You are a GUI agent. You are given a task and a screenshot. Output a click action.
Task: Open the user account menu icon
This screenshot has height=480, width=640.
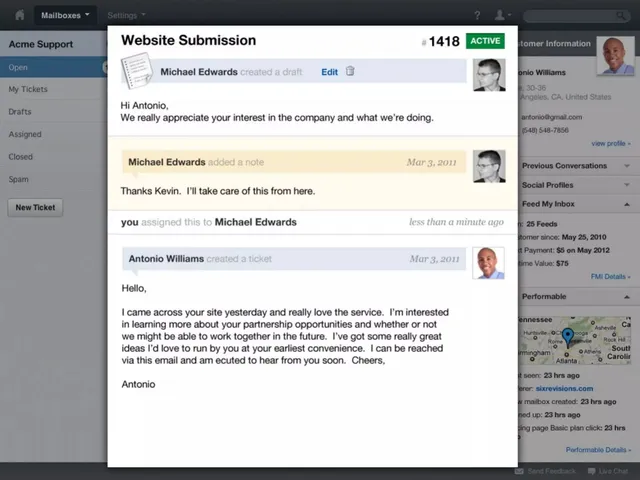[502, 16]
